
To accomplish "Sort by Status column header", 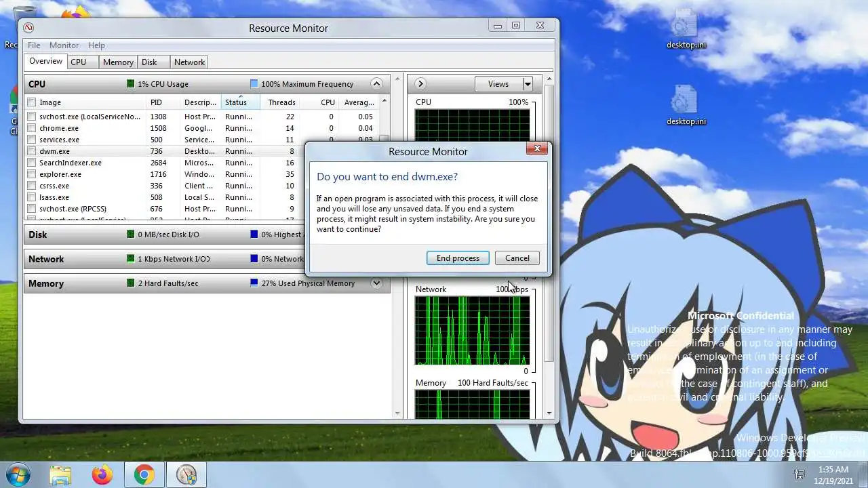I will (240, 102).
